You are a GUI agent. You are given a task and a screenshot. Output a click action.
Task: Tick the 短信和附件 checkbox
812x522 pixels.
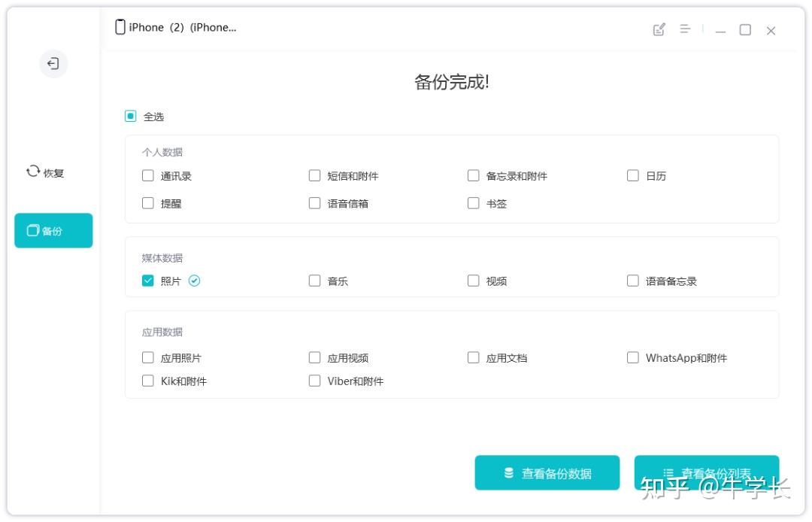315,176
